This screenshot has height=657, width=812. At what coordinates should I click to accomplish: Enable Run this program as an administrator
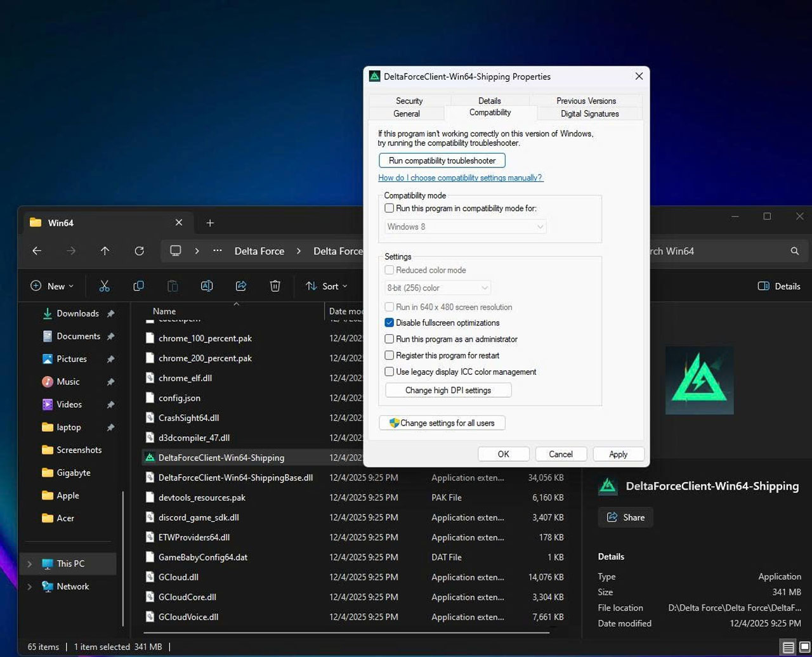click(x=390, y=339)
